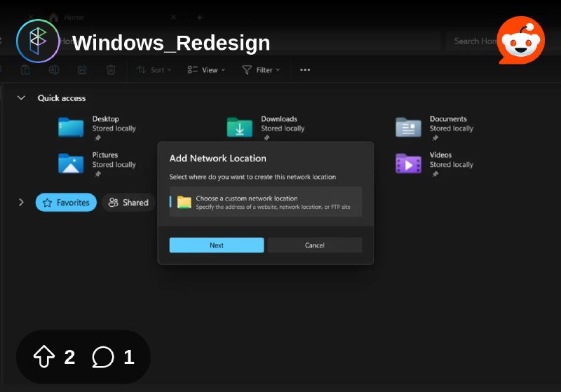Click Cancel in Add Network Location dialog
Screen dimensions: 561x392
click(x=314, y=245)
